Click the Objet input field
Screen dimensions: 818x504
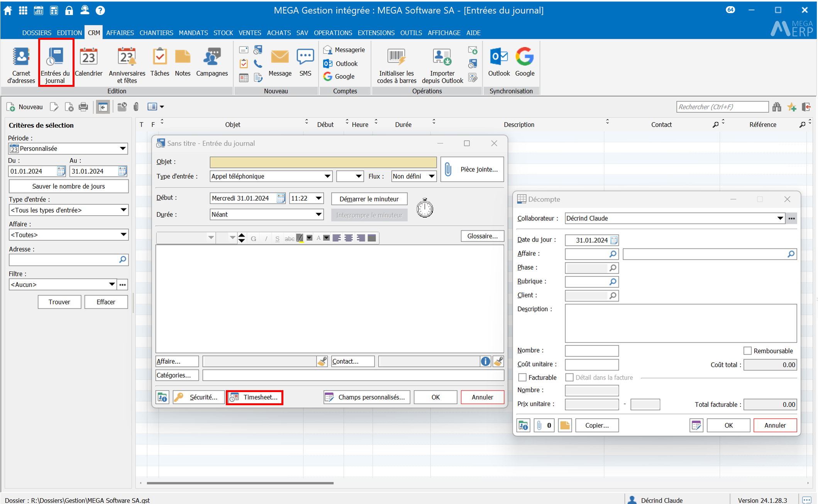click(323, 162)
